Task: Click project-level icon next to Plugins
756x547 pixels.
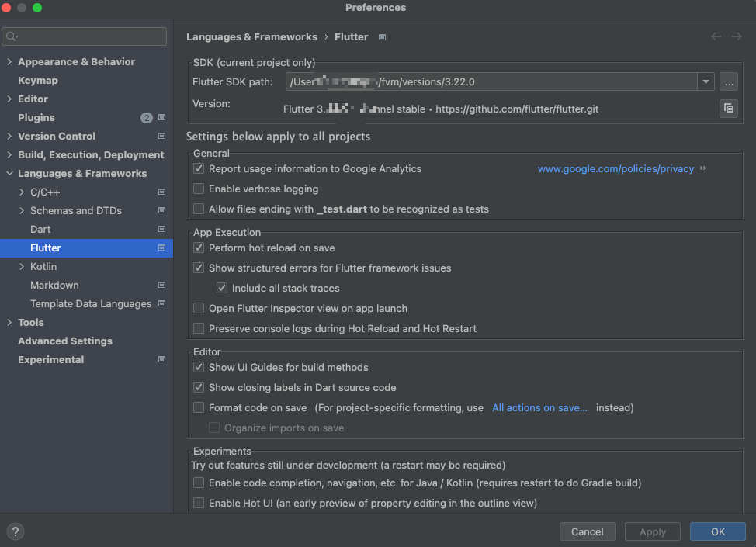Action: [x=162, y=118]
